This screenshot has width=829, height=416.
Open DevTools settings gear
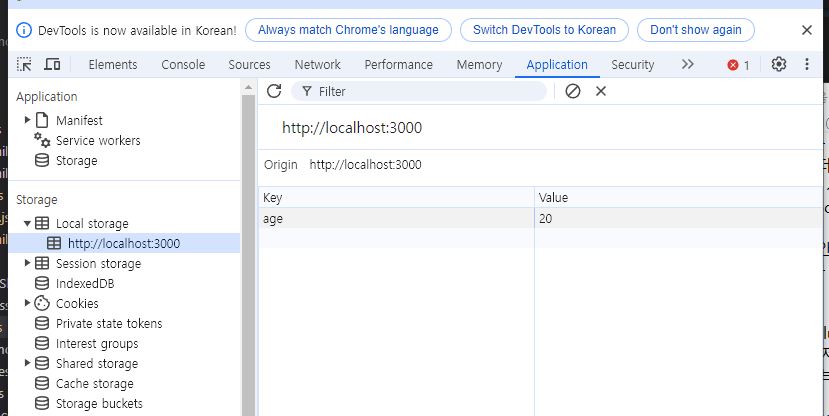click(x=778, y=64)
